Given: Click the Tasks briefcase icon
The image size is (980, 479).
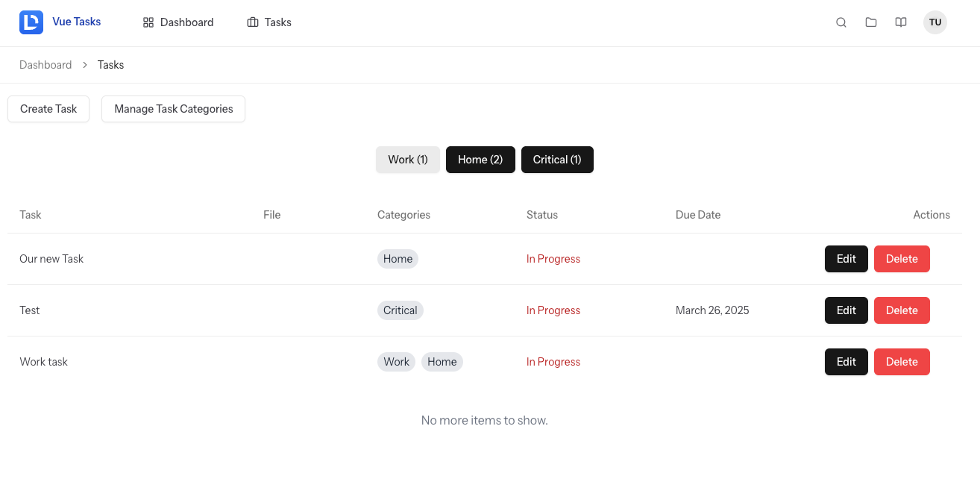Looking at the screenshot, I should coord(253,22).
